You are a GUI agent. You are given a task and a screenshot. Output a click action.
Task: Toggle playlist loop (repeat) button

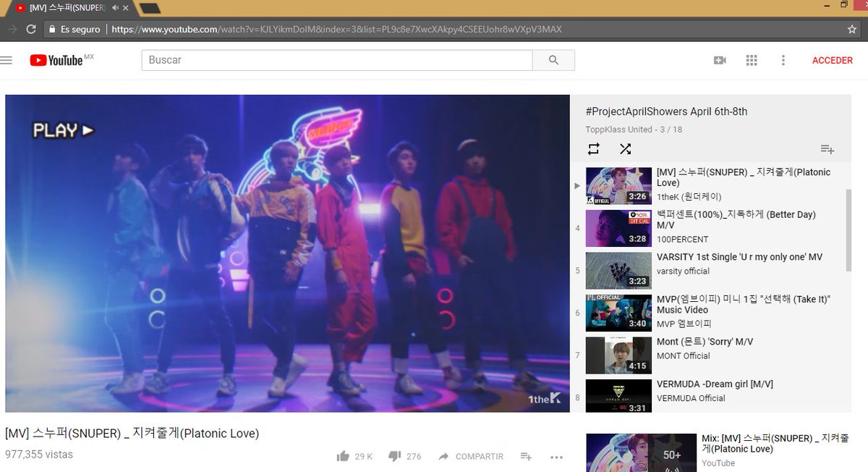coord(594,148)
